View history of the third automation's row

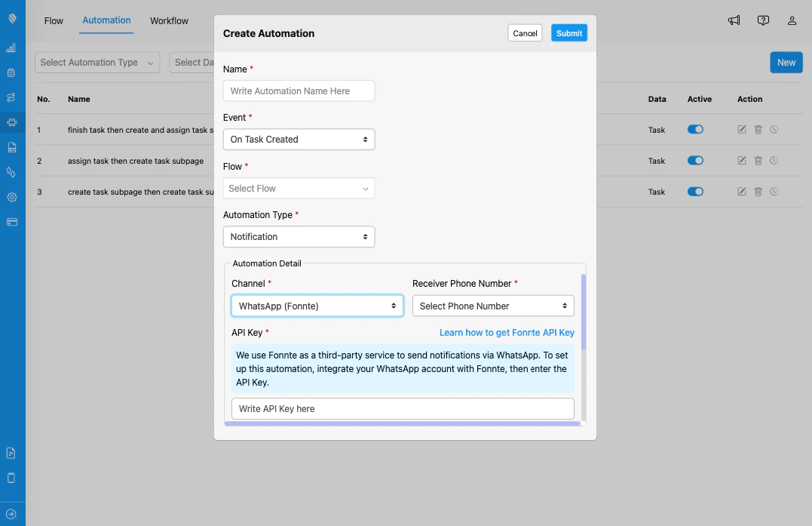point(774,191)
